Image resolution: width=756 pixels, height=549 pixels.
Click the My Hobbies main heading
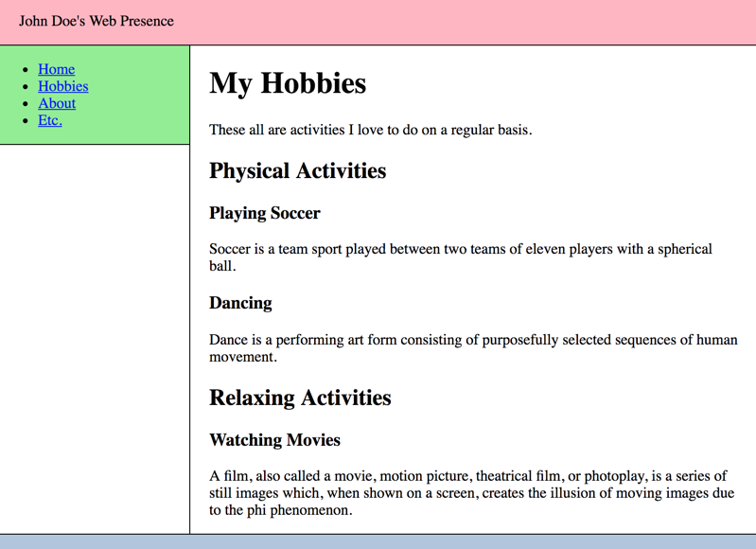coord(287,83)
